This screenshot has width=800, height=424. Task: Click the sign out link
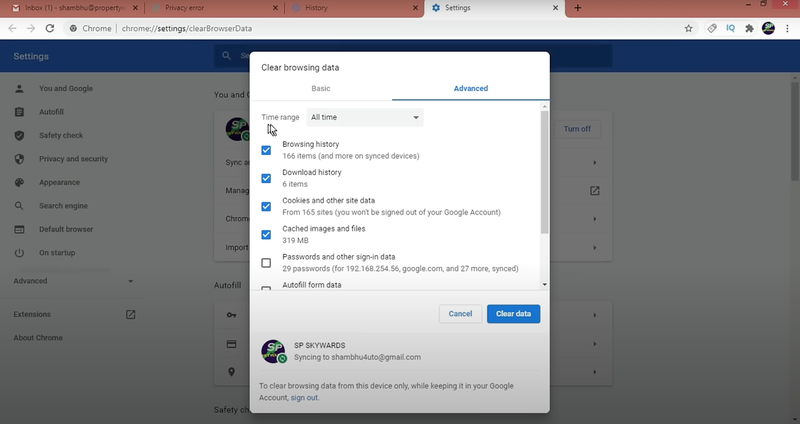click(x=304, y=398)
